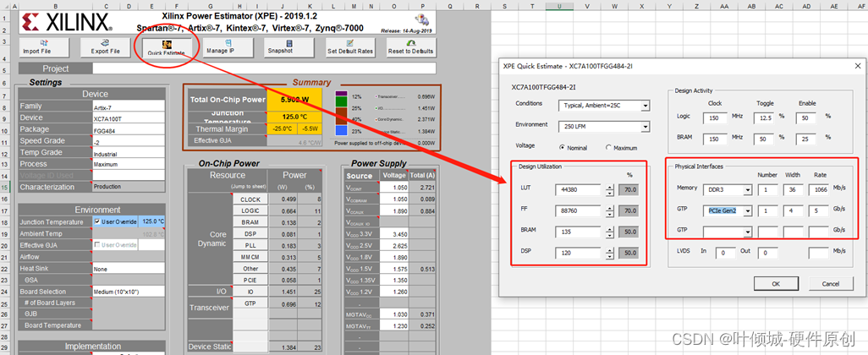Select the Family cell Artix-7

click(129, 106)
